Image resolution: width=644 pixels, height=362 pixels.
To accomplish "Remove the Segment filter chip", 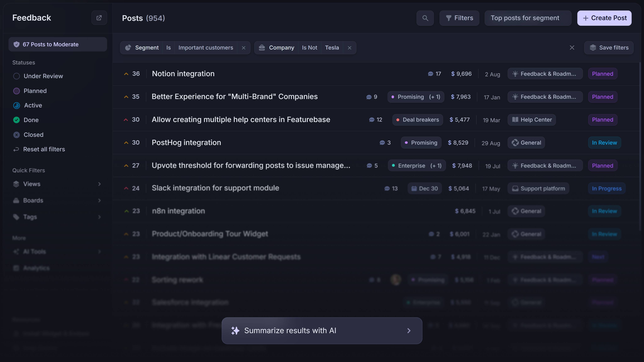I will pyautogui.click(x=244, y=48).
